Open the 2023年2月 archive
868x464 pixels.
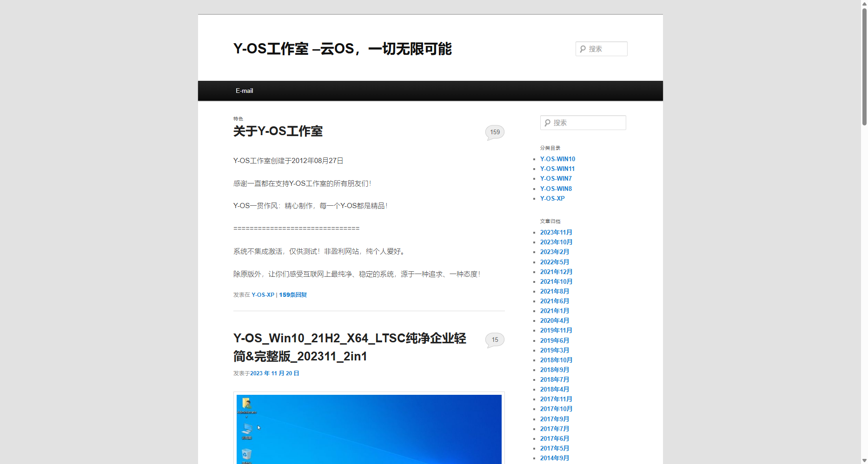pyautogui.click(x=555, y=252)
